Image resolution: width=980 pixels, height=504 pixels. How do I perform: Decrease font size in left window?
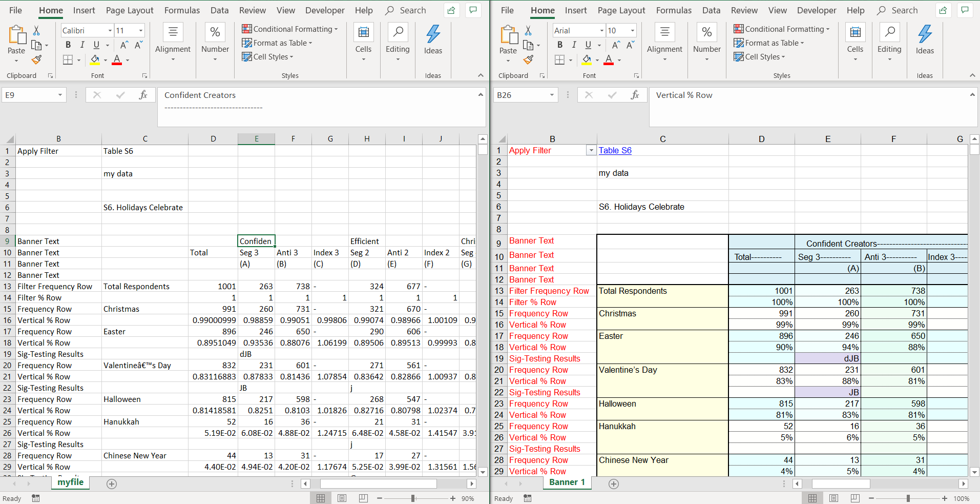pyautogui.click(x=138, y=45)
